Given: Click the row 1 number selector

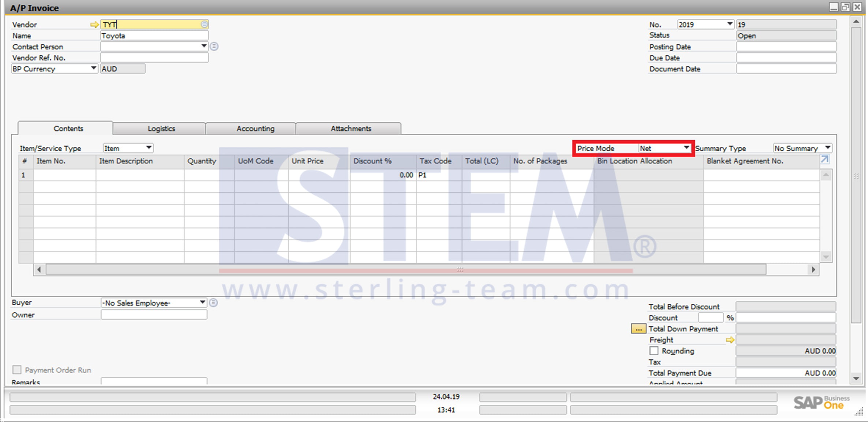Looking at the screenshot, I should [x=26, y=175].
